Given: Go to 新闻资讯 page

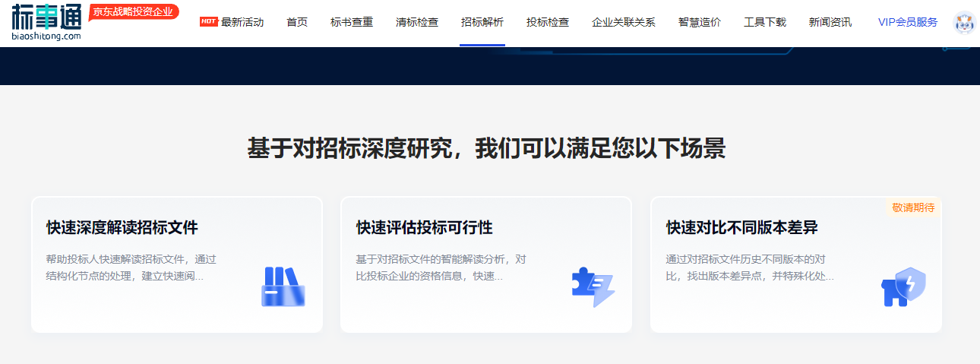Looking at the screenshot, I should [x=830, y=22].
